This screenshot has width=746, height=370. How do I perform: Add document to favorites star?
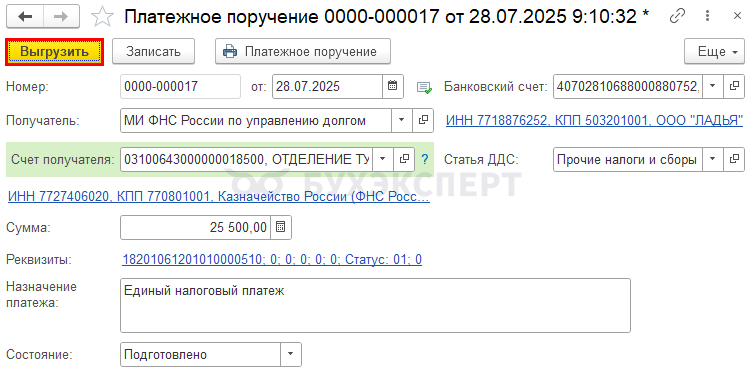tap(102, 16)
